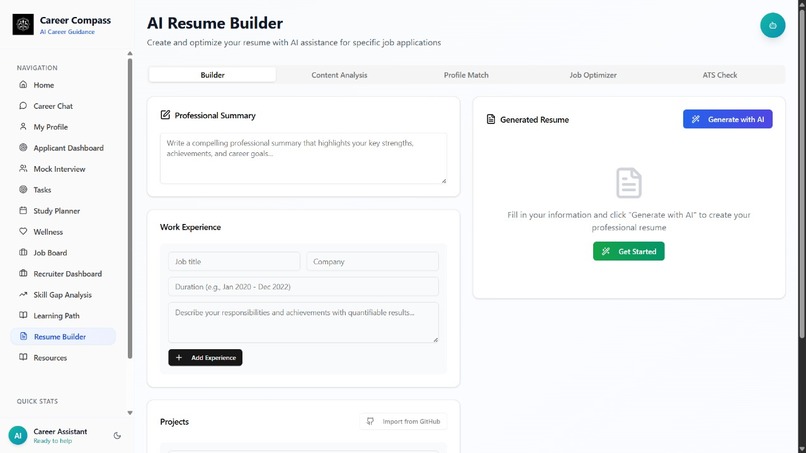Click the GitHub icon in Import button

(370, 421)
